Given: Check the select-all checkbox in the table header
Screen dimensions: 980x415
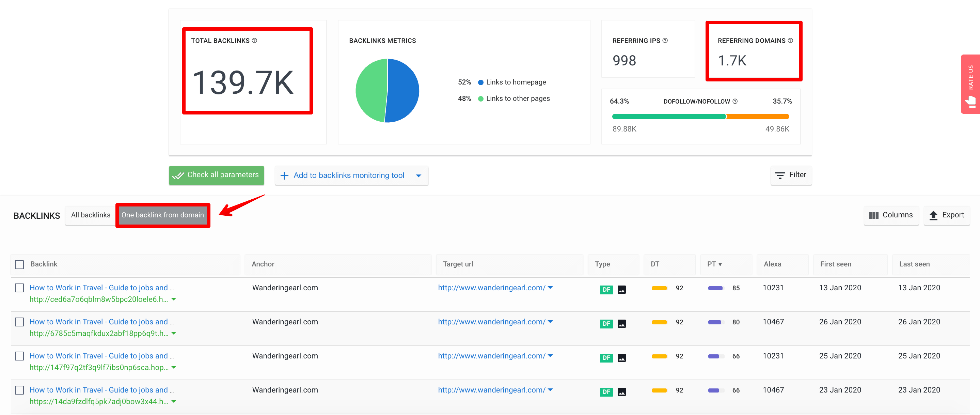Looking at the screenshot, I should 19,264.
